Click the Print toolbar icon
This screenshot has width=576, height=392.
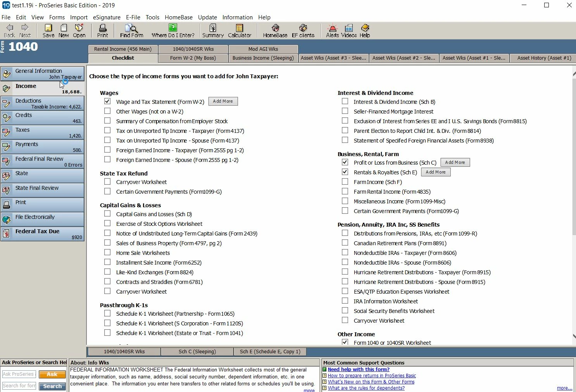tap(102, 31)
